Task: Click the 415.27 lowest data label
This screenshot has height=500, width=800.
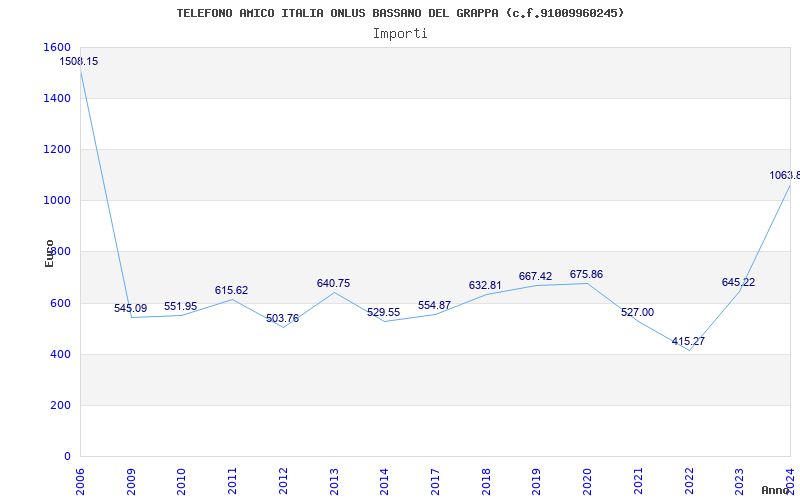Action: tap(688, 342)
